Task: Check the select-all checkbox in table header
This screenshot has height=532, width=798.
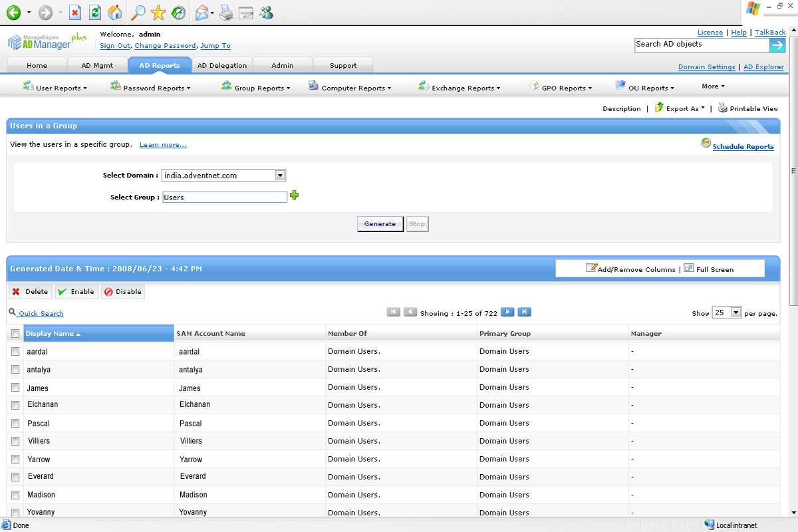Action: 15,334
